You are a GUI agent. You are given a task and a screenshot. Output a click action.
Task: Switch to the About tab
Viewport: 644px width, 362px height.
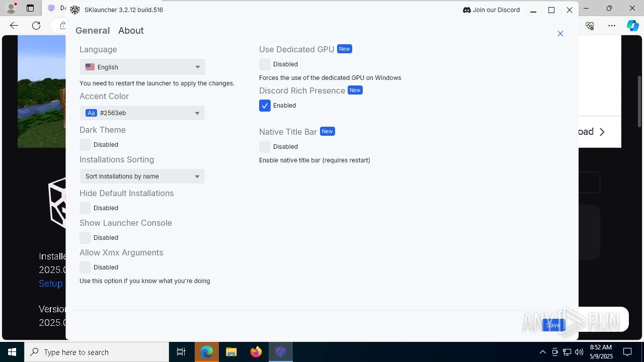point(131,31)
